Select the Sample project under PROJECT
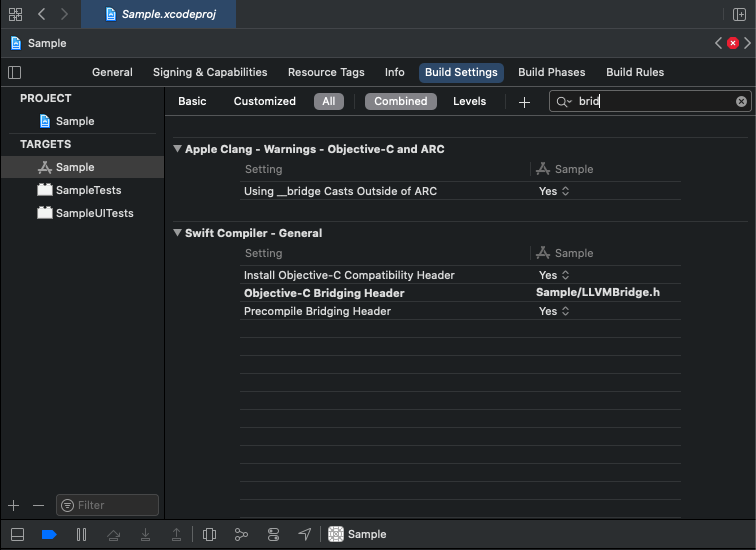Image resolution: width=756 pixels, height=550 pixels. coord(75,121)
